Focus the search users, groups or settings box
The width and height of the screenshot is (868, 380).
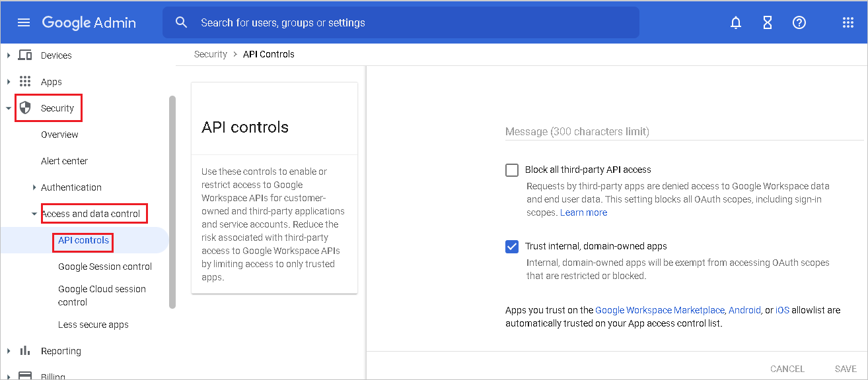[401, 22]
